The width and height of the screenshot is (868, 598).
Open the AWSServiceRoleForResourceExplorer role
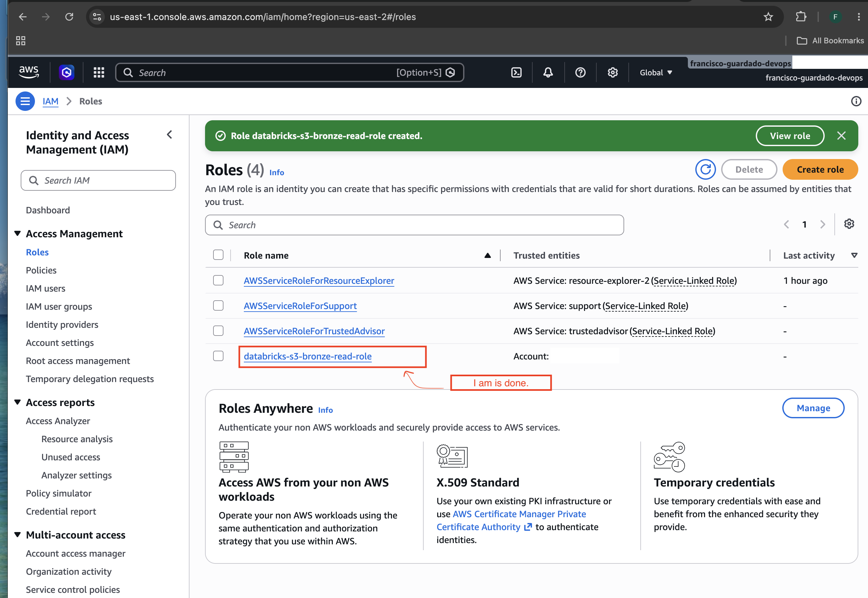tap(319, 281)
